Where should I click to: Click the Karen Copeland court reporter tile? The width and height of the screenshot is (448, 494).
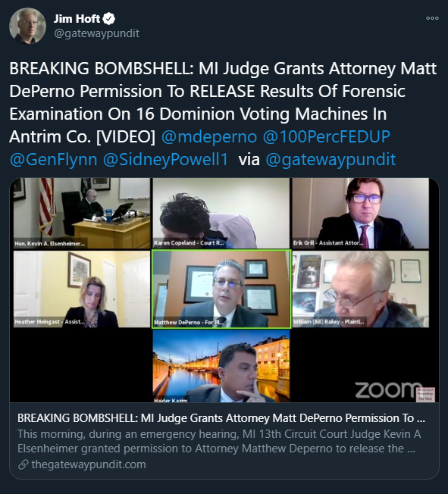tap(221, 214)
